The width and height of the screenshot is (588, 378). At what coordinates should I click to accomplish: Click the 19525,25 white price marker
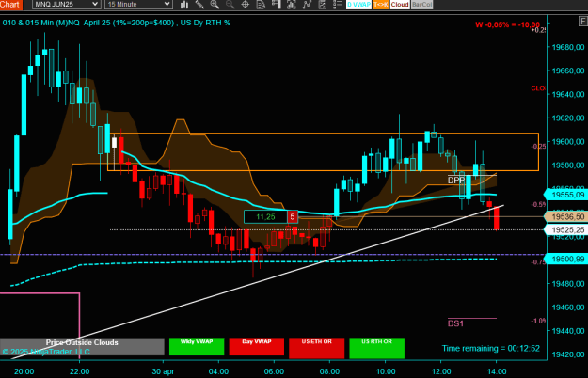point(566,230)
